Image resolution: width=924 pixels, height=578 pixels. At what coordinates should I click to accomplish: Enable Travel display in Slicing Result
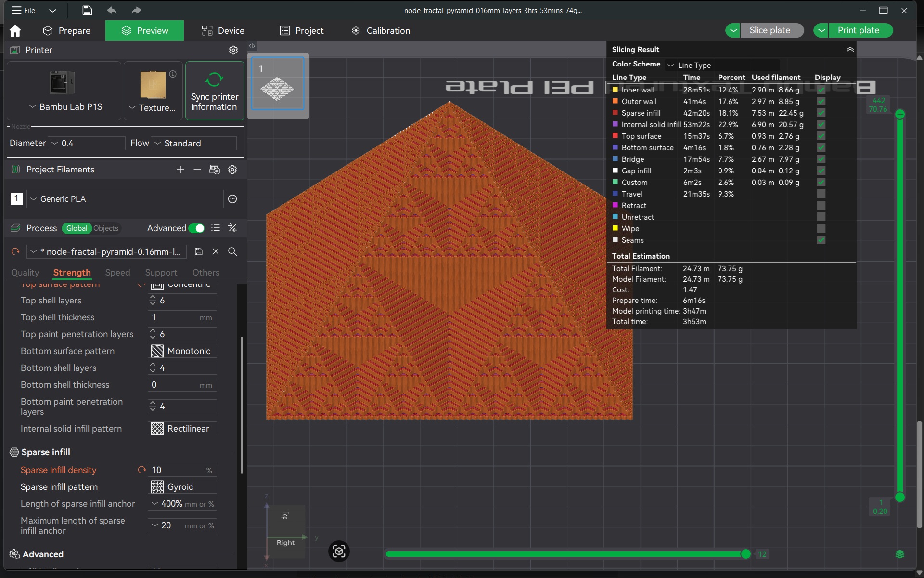click(821, 194)
